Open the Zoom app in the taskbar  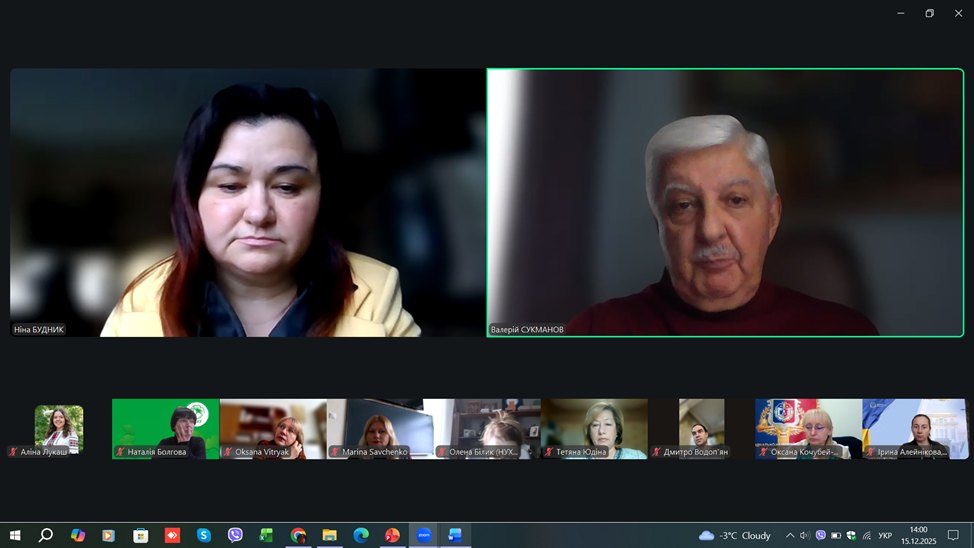pos(423,535)
